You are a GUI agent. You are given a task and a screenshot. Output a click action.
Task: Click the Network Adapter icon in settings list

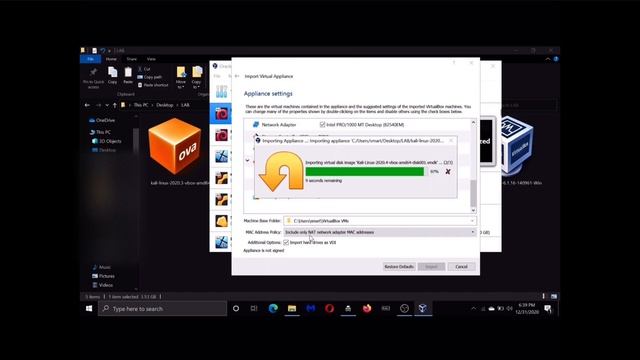coord(256,124)
